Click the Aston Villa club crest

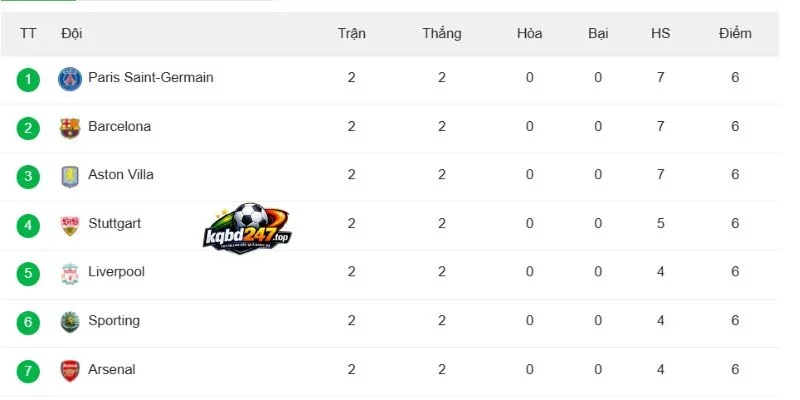point(70,177)
